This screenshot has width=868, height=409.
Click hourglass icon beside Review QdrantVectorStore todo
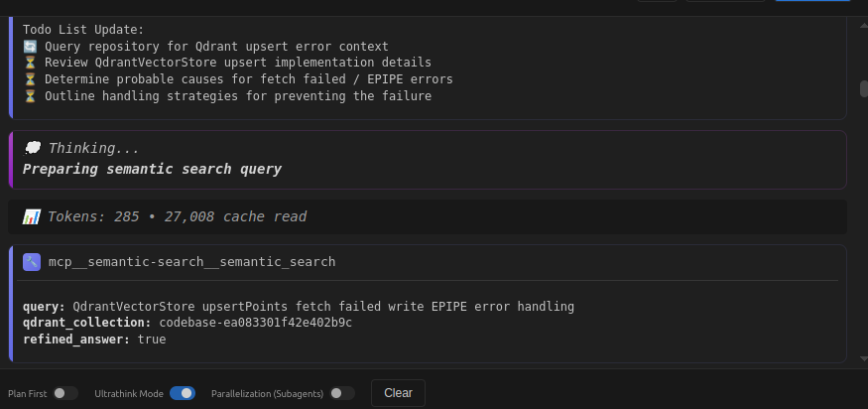coord(30,64)
